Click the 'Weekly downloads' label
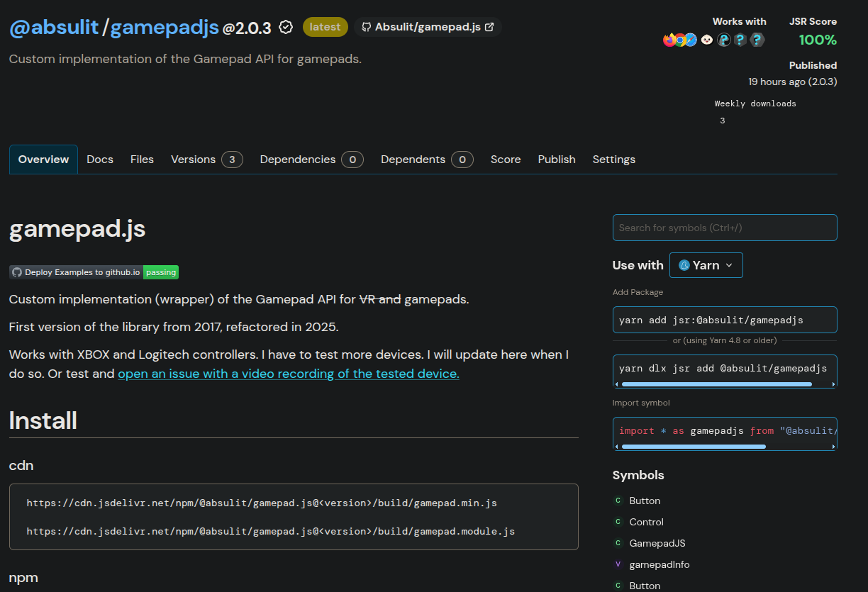The height and width of the screenshot is (592, 868). (755, 104)
